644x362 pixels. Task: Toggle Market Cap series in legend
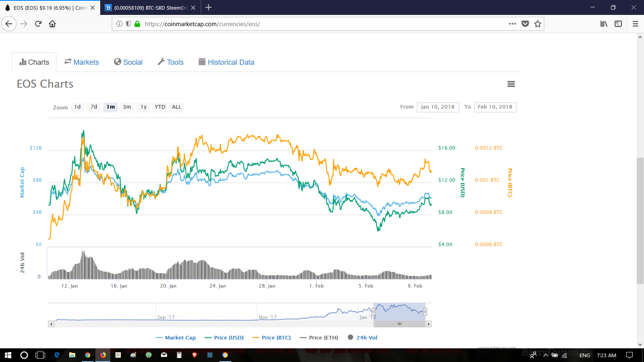tap(176, 338)
